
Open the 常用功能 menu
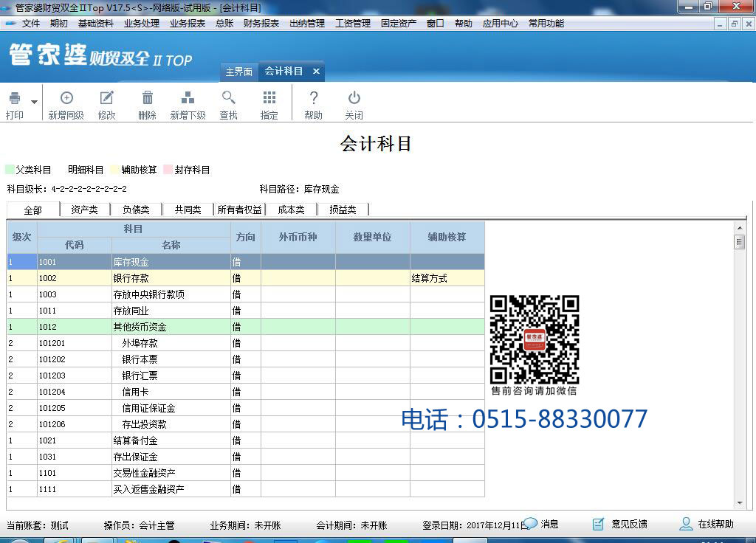546,23
